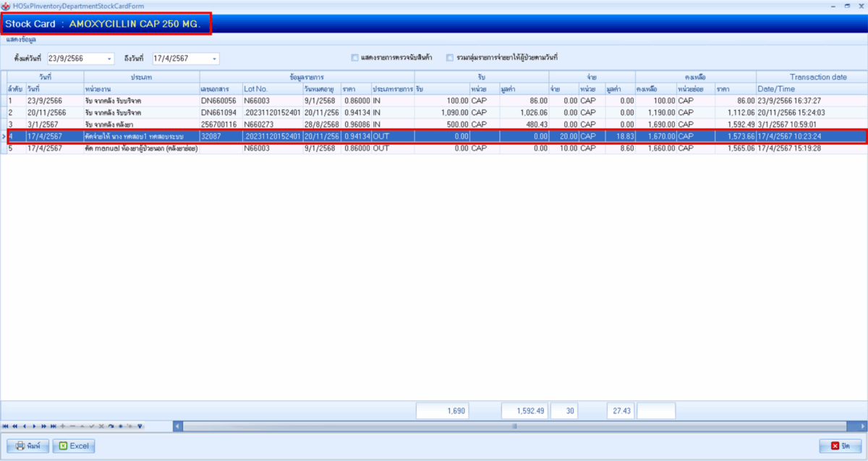This screenshot has width=868, height=461.
Task: Click the navigator filter funnel icon
Action: 140,426
